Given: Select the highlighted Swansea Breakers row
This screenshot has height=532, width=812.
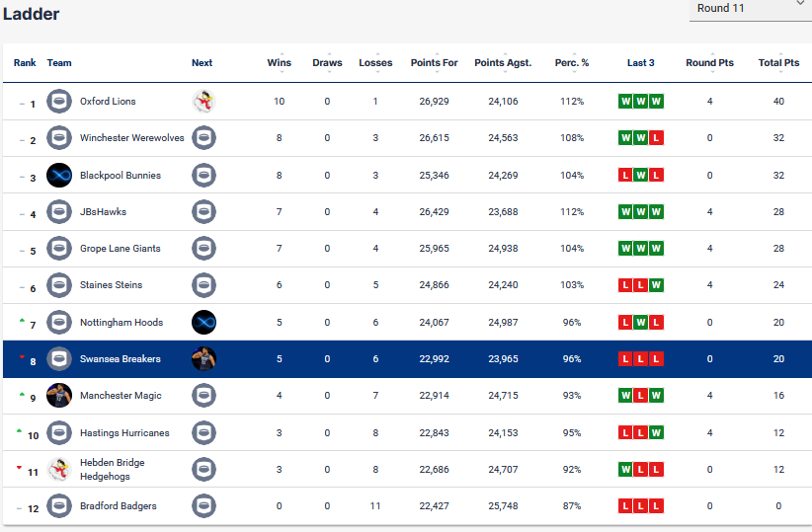Looking at the screenshot, I should click(x=408, y=359).
